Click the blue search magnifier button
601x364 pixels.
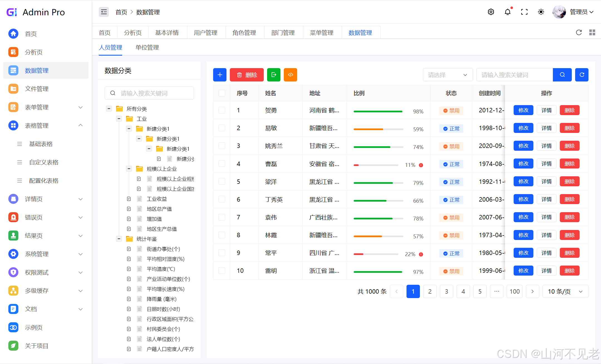pos(562,75)
